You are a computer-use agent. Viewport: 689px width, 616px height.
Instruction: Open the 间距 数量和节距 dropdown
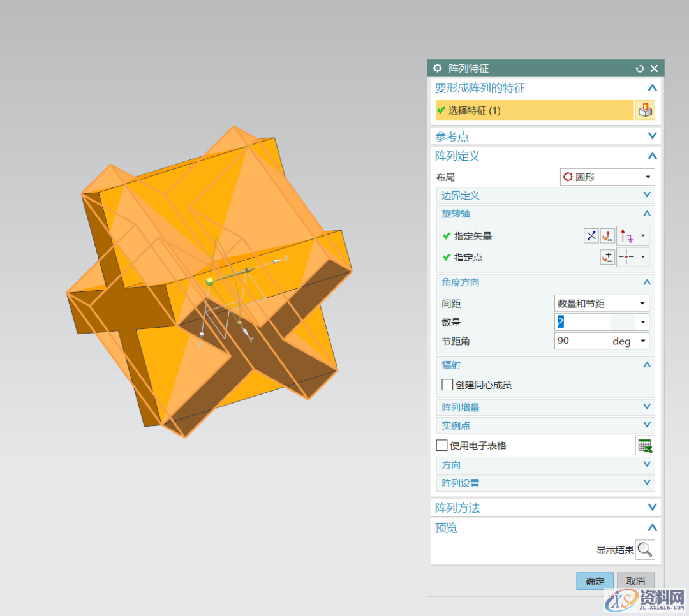602,304
